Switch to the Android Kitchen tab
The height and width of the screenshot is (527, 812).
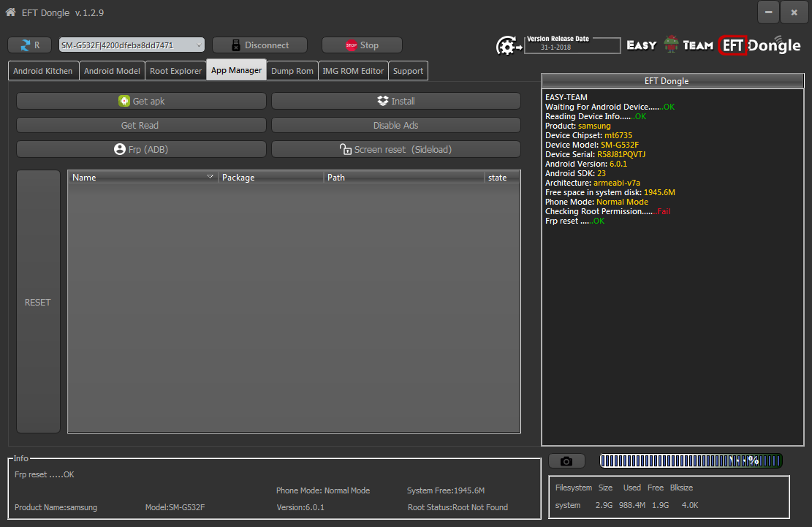point(43,71)
